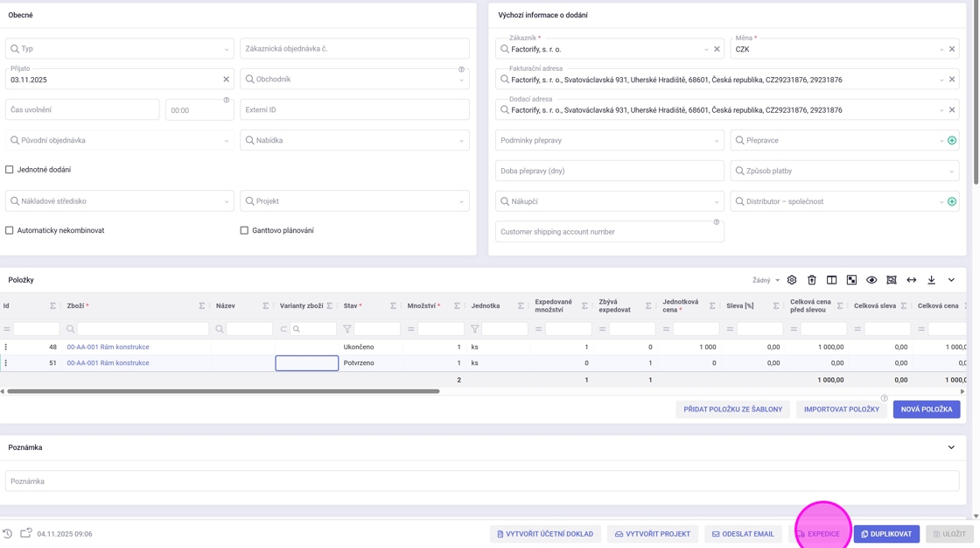Clear the Přijato date 03.11.2025
This screenshot has width=980, height=548.
[227, 80]
